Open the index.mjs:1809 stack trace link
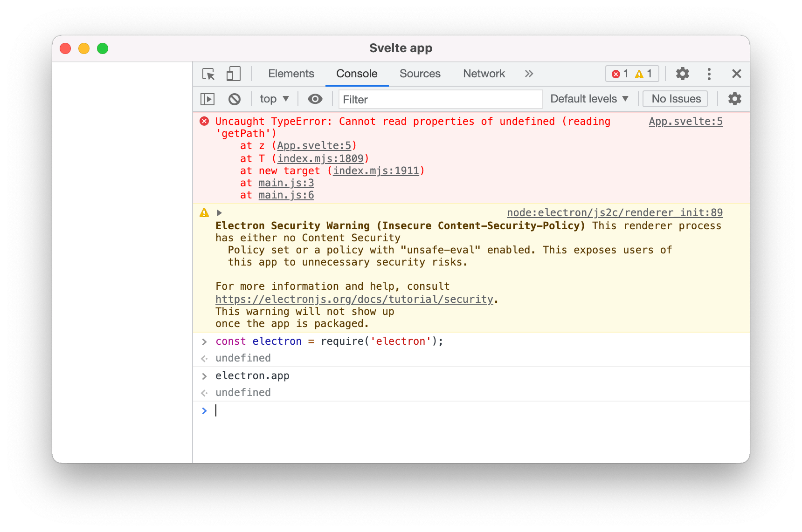This screenshot has width=802, height=532. coord(320,158)
